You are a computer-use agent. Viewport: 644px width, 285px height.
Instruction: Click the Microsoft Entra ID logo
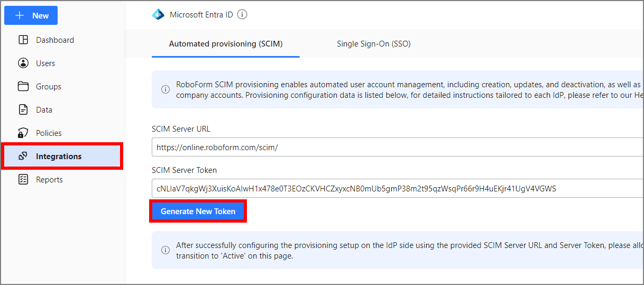(x=158, y=15)
